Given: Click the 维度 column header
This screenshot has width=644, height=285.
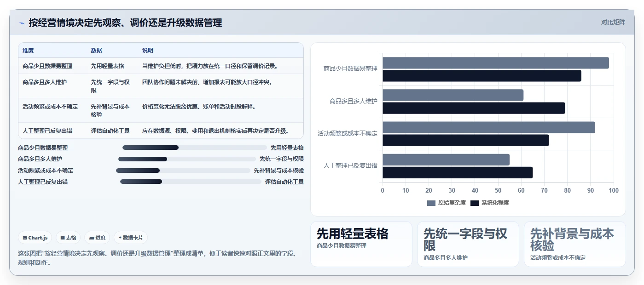Looking at the screenshot, I should [x=28, y=51].
